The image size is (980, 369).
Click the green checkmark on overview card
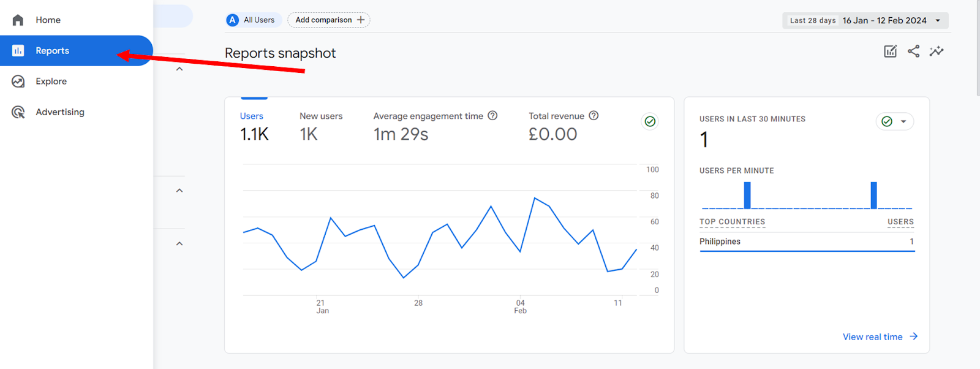click(650, 121)
